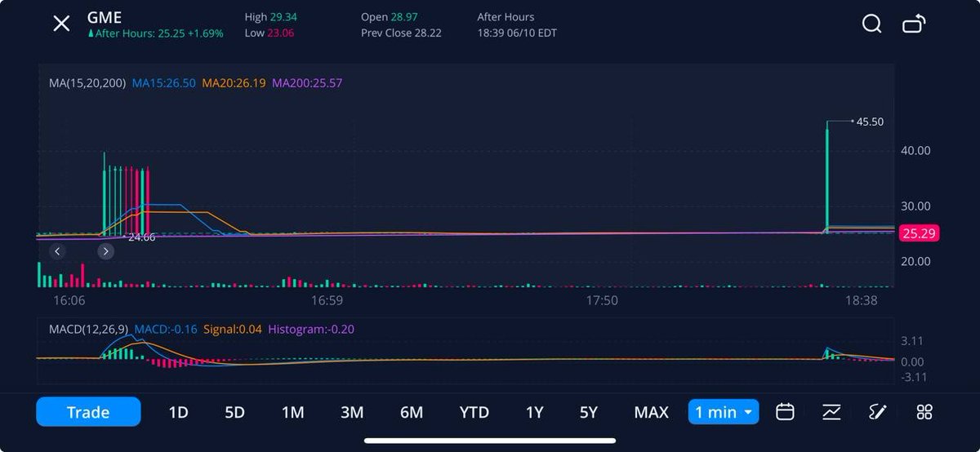Screen dimensions: 980x452
Task: Tap the MA20:26.19 value label
Action: point(234,83)
